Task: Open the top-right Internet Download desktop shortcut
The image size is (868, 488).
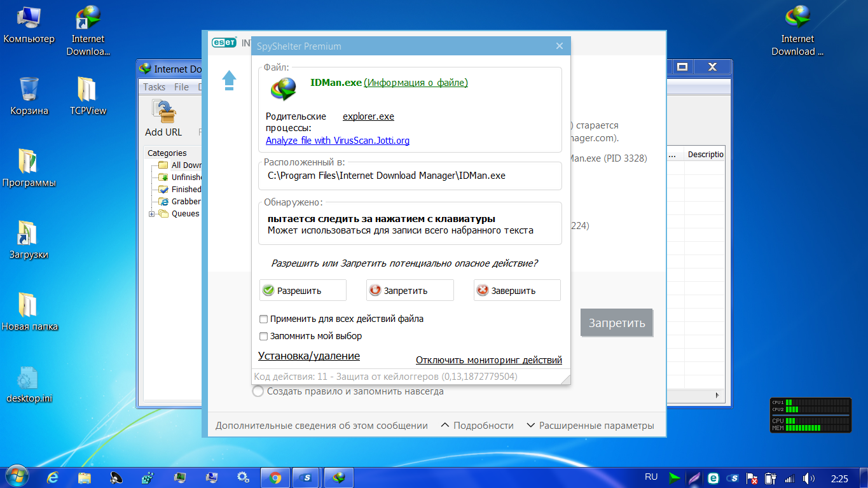Action: point(797,31)
